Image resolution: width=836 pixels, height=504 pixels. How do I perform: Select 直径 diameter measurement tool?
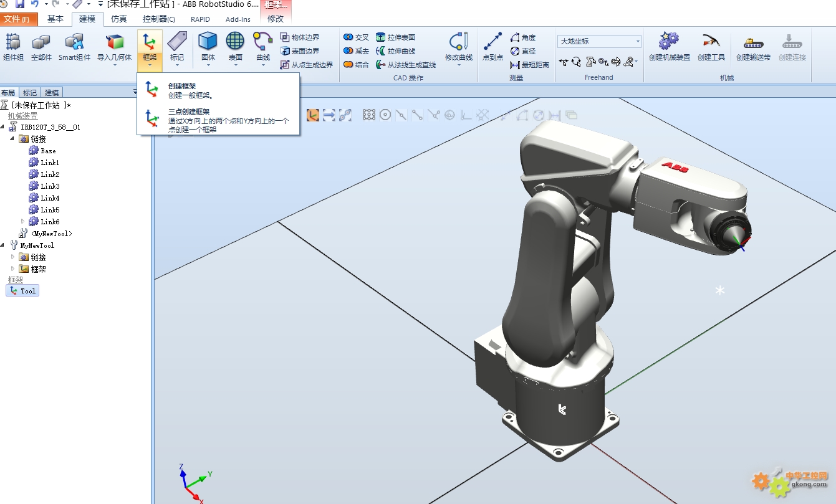(523, 51)
